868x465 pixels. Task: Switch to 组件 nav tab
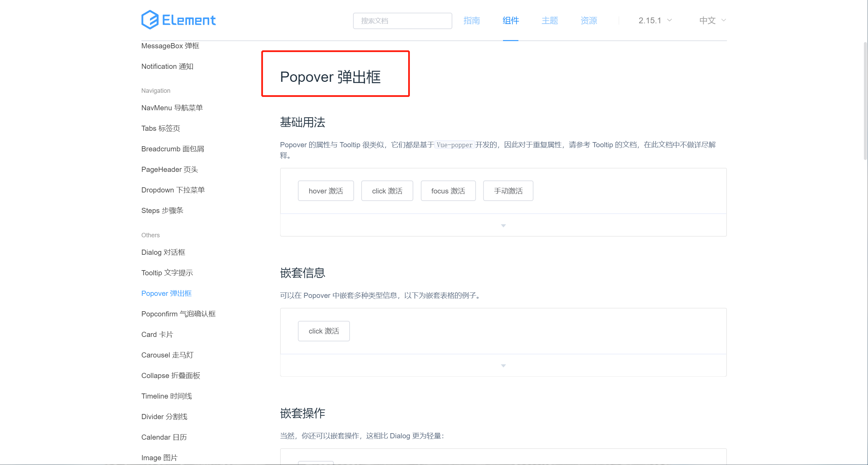(511, 21)
